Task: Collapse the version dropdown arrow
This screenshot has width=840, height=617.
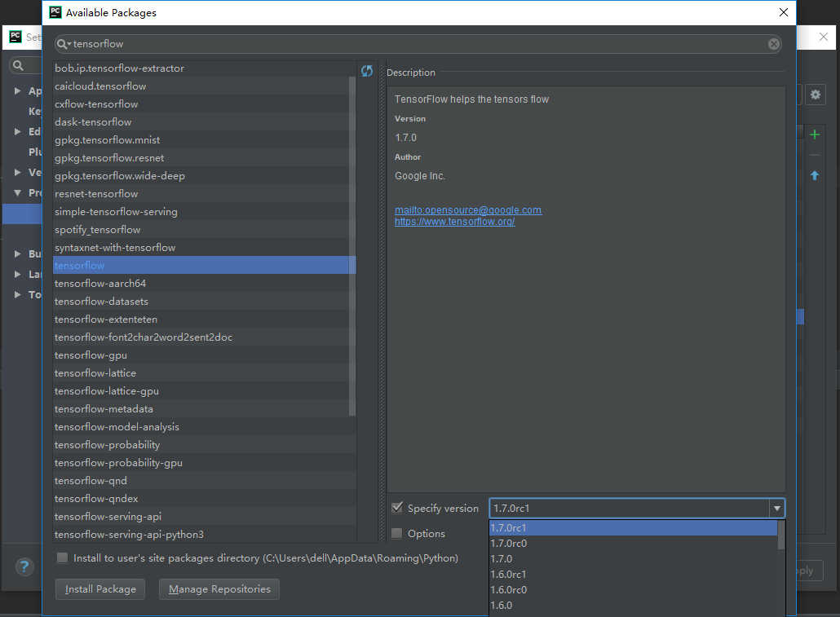Action: pos(776,509)
